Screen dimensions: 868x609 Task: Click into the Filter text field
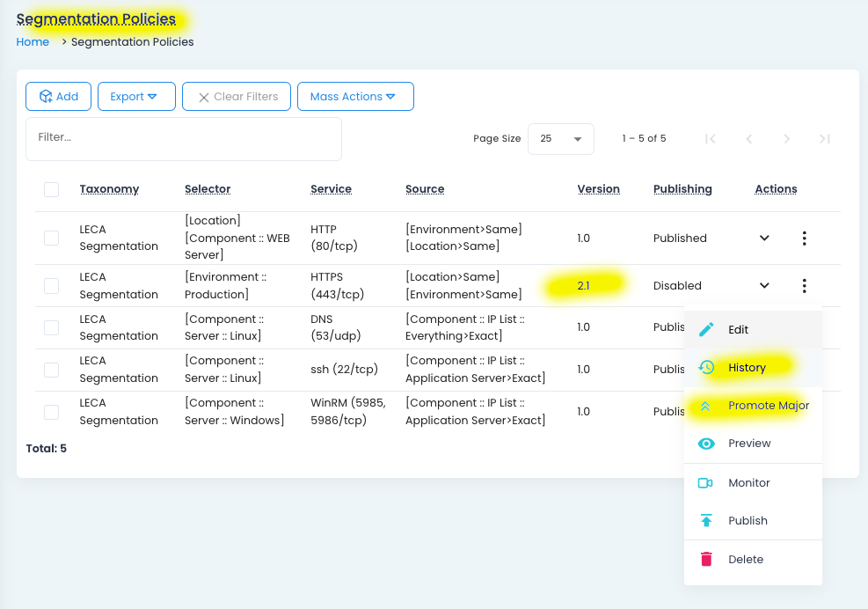click(183, 138)
